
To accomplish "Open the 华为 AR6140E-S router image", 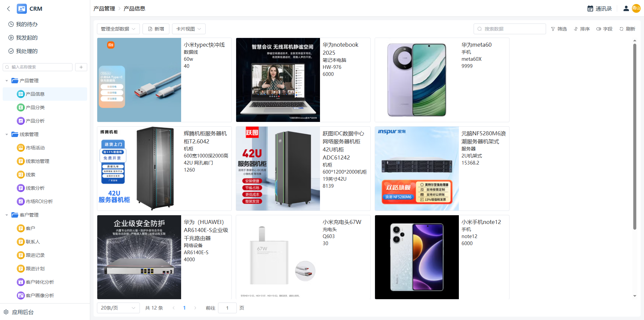I will tap(139, 257).
